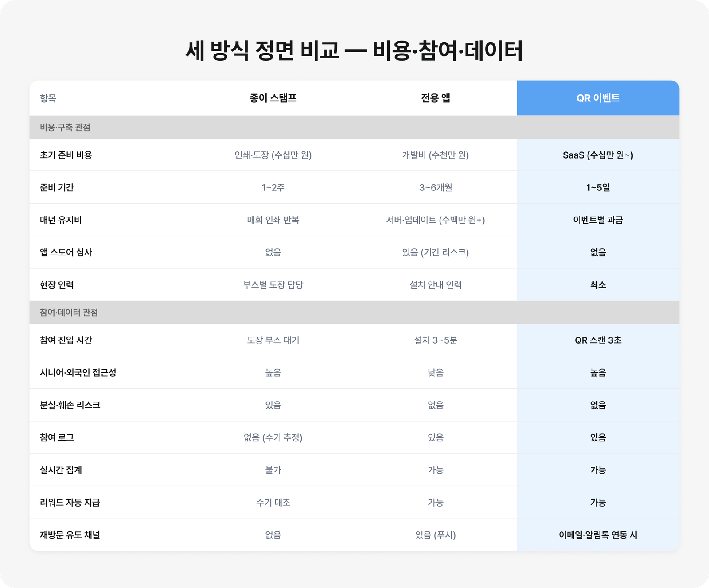Click '없음' for 전용 앱 in 분실·훼손 리스크 row
Image resolution: width=709 pixels, height=588 pixels.
click(x=436, y=405)
